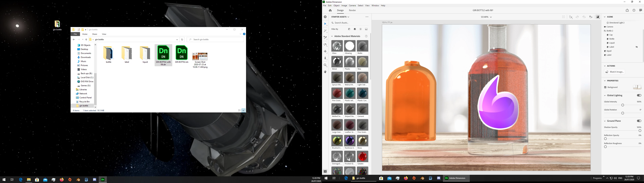The width and height of the screenshot is (644, 183).
Task: Click the Match Image button
Action: point(614,72)
